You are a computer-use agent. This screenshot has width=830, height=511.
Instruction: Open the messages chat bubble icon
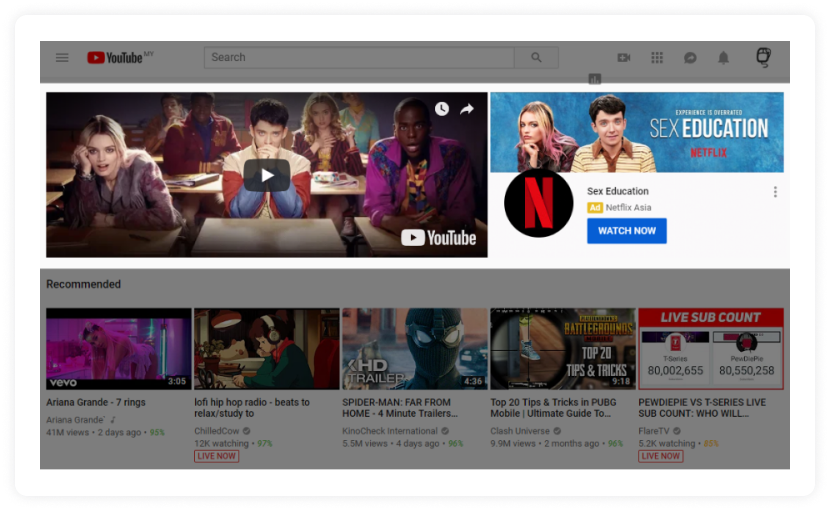point(690,58)
